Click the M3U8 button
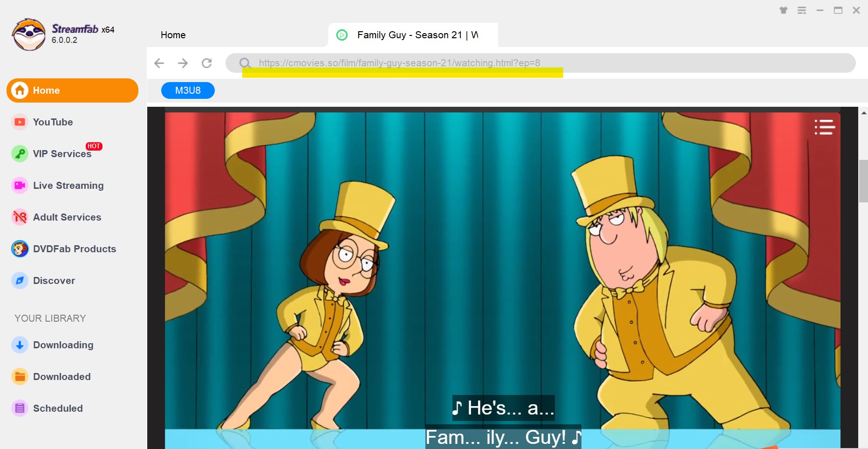868x449 pixels. pyautogui.click(x=188, y=90)
